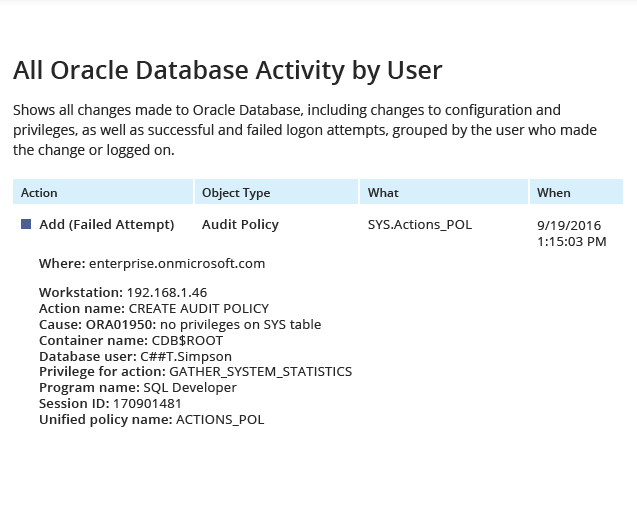Click the Unified policy name ACTIONS_POL line
The height and width of the screenshot is (511, 637).
[x=152, y=420]
